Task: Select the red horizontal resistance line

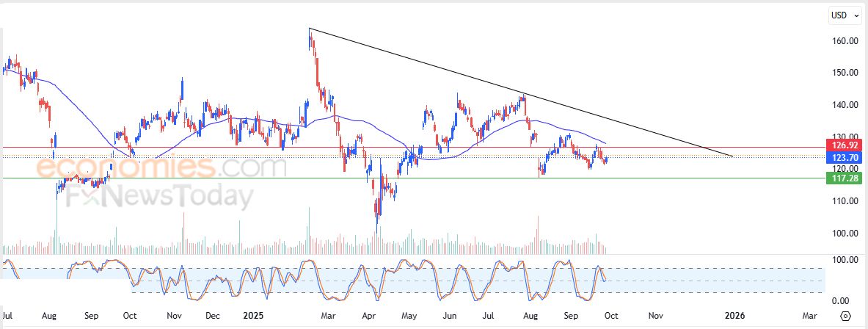Action: [412, 148]
